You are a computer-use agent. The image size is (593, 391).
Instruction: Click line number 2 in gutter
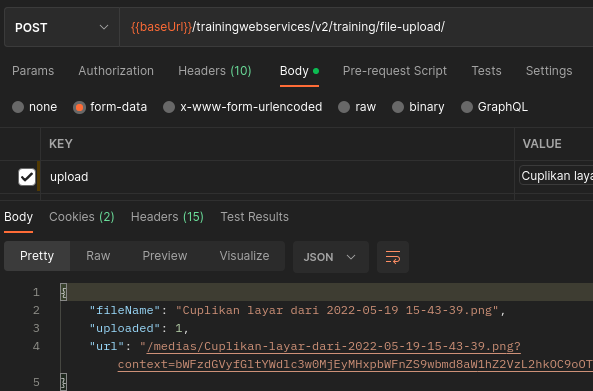(36, 310)
